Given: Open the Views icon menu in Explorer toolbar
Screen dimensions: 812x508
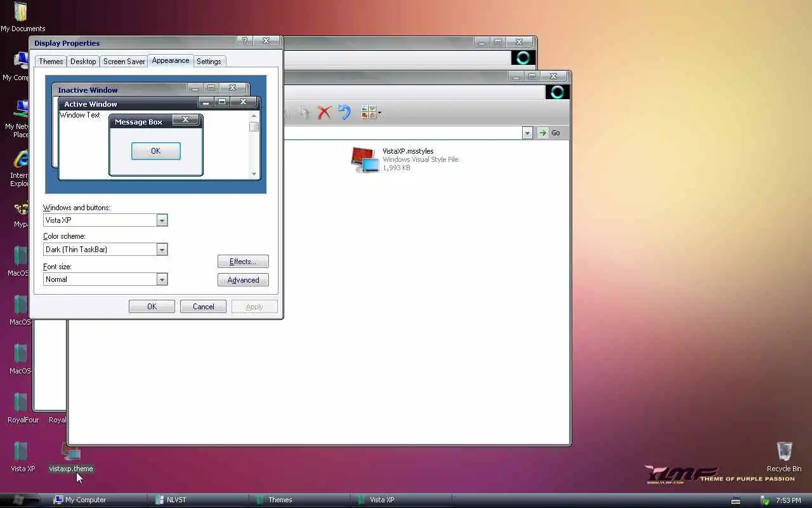Looking at the screenshot, I should click(371, 112).
